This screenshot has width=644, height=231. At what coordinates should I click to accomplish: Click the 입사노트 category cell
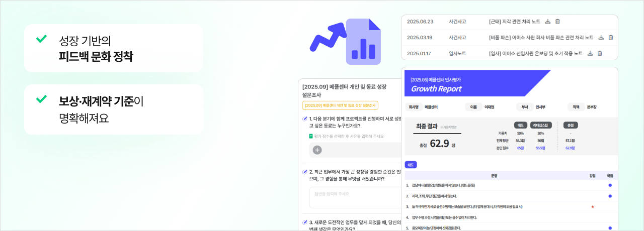click(457, 53)
